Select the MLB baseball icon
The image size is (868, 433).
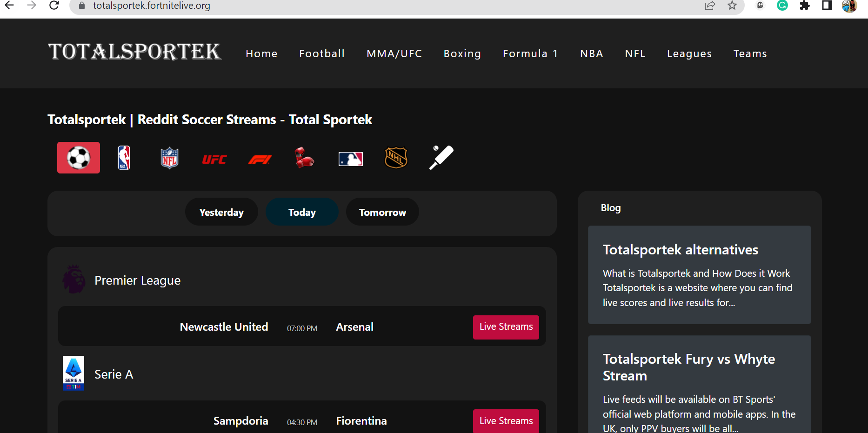[x=351, y=158]
